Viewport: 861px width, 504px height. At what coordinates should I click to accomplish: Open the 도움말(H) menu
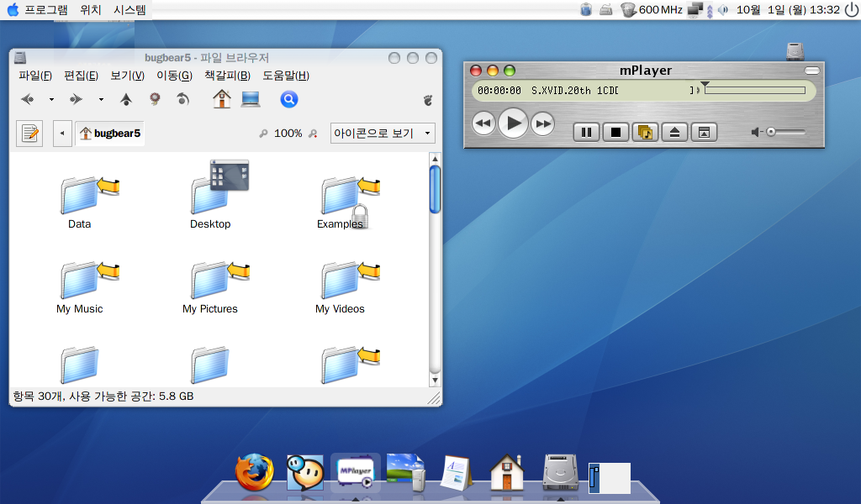(286, 76)
